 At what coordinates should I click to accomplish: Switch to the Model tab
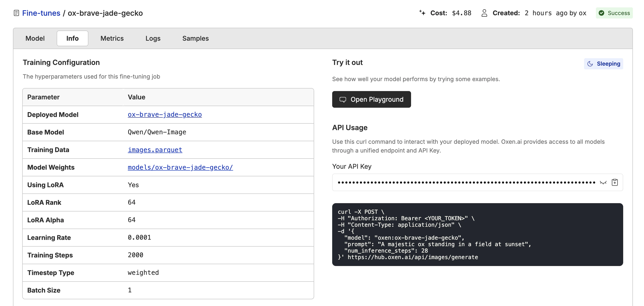point(35,38)
